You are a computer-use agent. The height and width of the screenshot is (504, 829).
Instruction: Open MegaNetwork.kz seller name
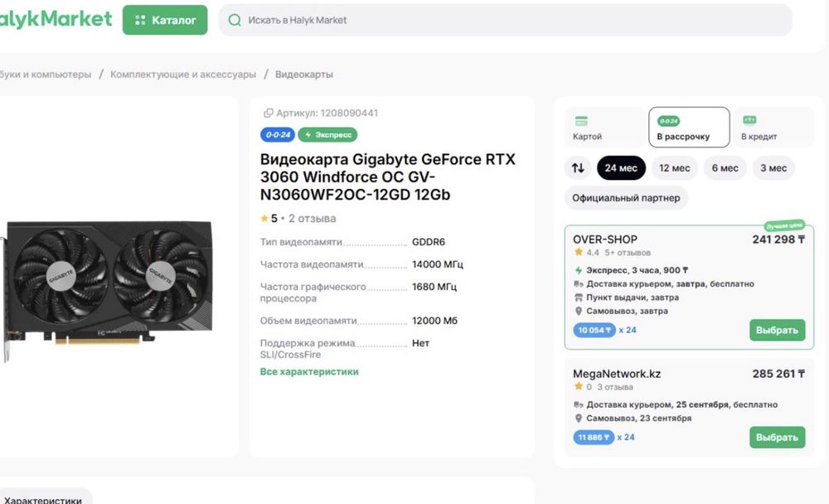pyautogui.click(x=617, y=373)
